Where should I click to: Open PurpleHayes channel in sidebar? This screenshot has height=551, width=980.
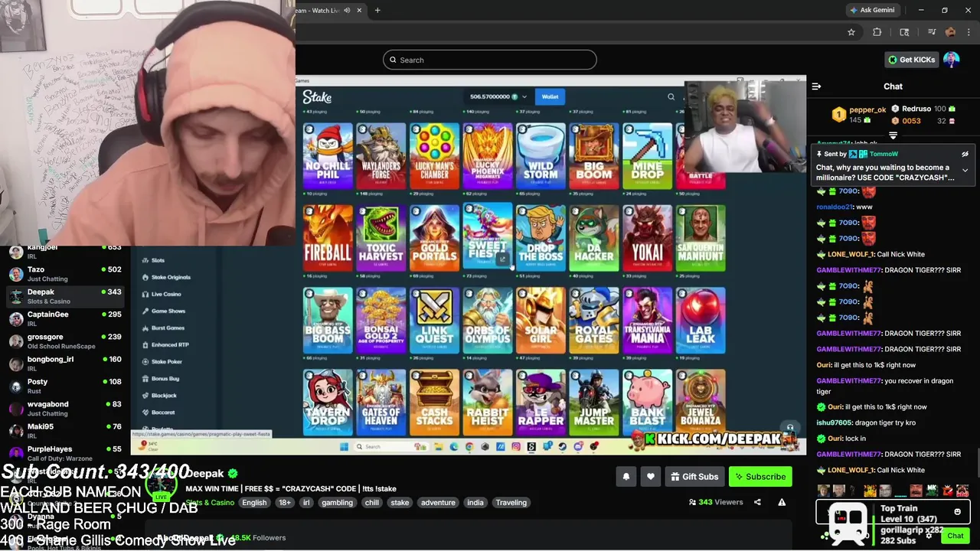[65, 453]
